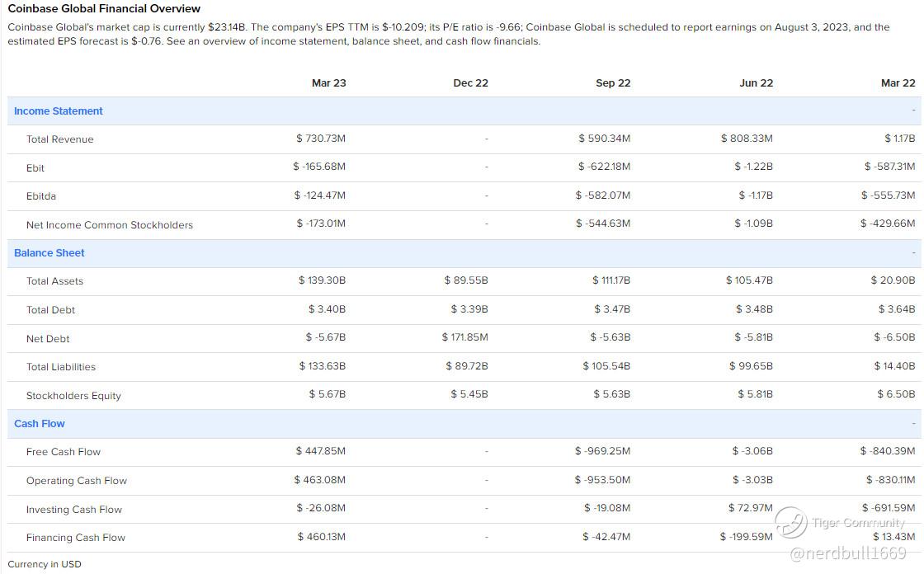This screenshot has width=924, height=574.
Task: Click the $ -969.25M Free Cash Flow value
Action: 602,451
